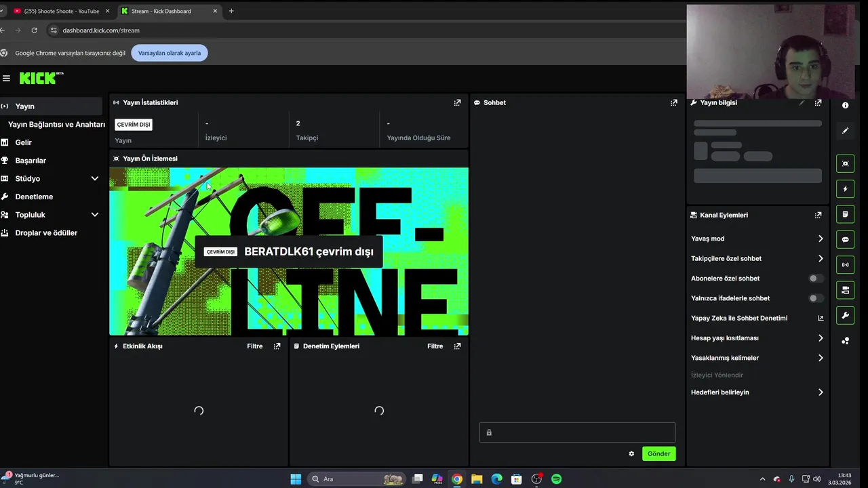Pop out the Yayın İstatistikleri panel

[457, 102]
